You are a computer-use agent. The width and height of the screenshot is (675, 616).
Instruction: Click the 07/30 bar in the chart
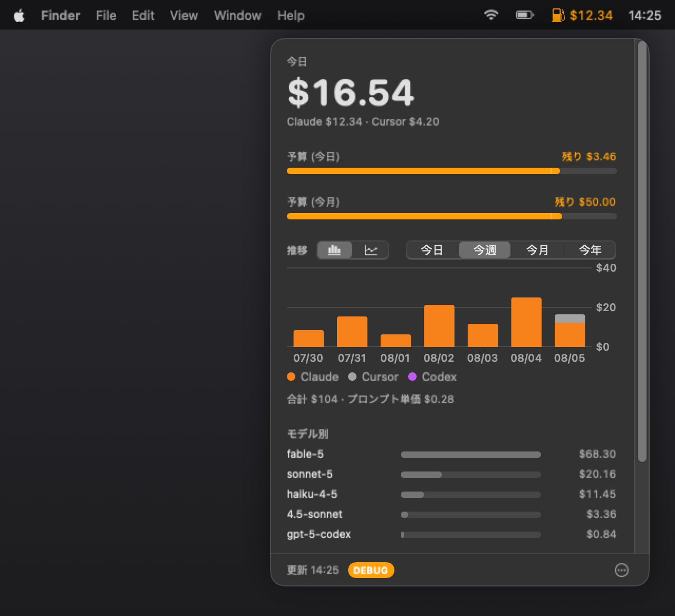[x=308, y=339]
